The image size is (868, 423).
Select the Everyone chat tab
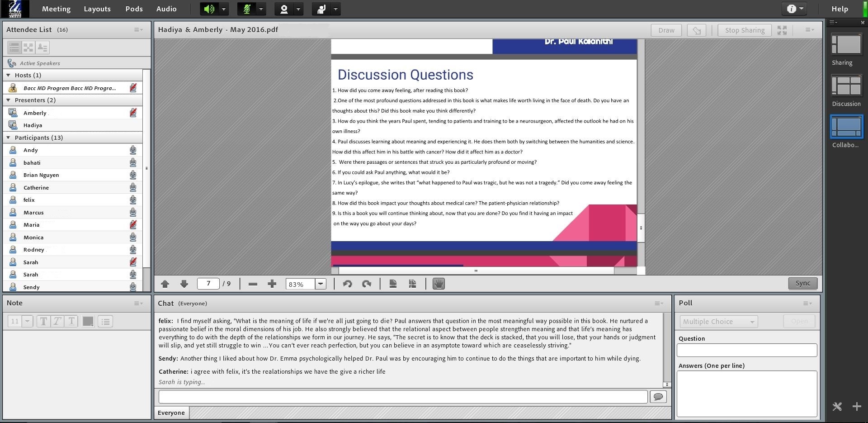point(171,413)
